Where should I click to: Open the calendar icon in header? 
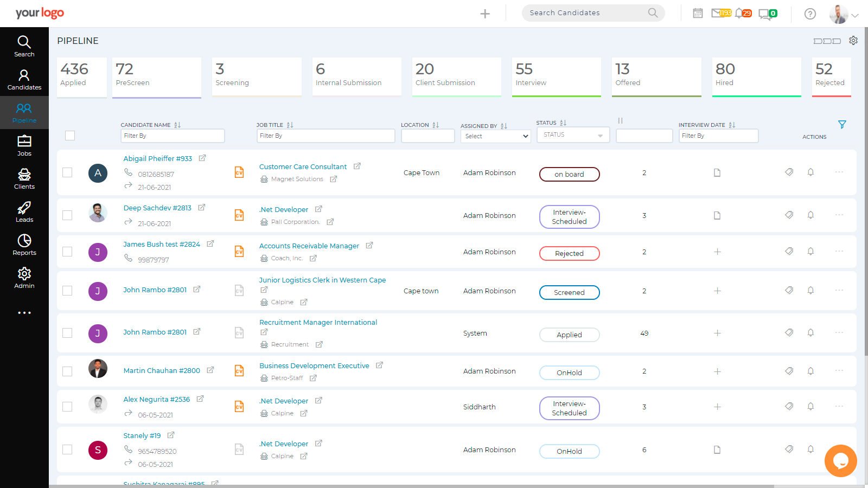698,13
